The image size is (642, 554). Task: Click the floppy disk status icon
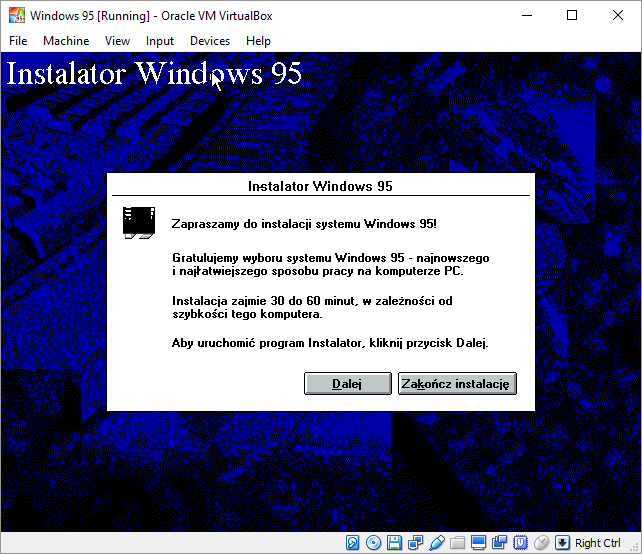click(394, 543)
